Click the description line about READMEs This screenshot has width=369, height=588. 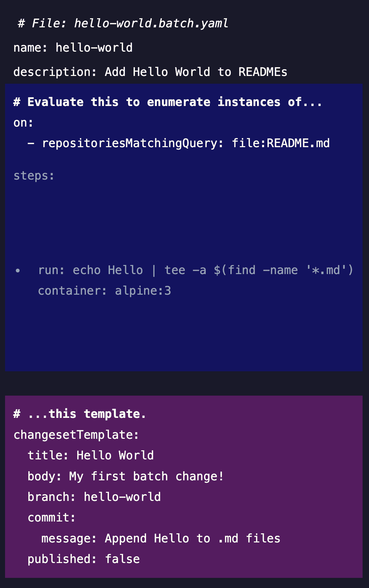[150, 72]
